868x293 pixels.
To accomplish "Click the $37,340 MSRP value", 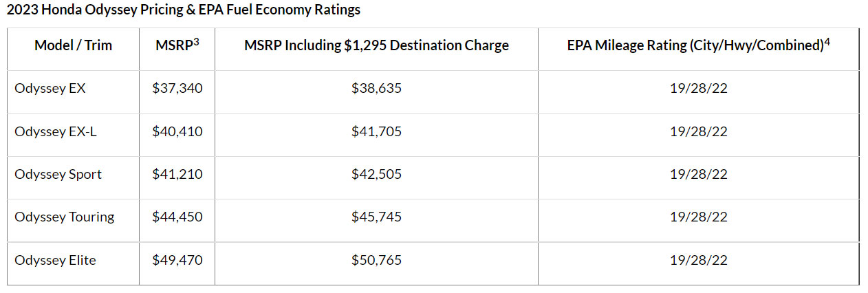I will (177, 88).
